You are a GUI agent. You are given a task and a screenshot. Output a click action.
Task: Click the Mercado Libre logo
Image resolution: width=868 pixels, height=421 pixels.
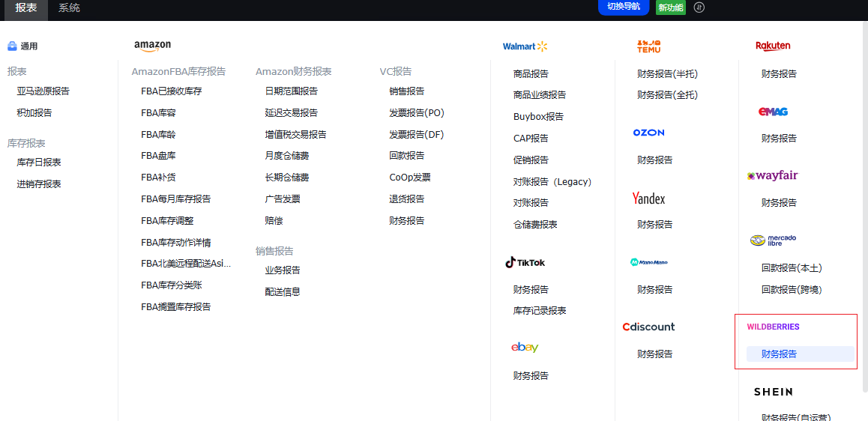773,240
